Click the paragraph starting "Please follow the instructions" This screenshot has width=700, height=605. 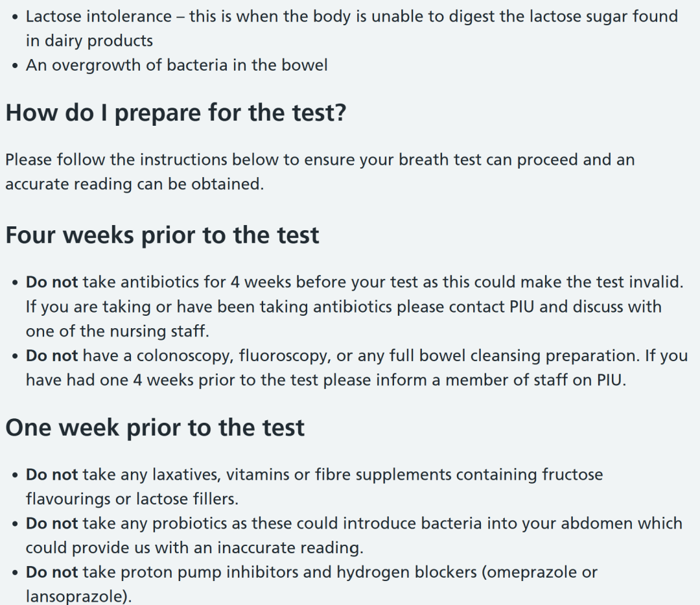point(320,172)
